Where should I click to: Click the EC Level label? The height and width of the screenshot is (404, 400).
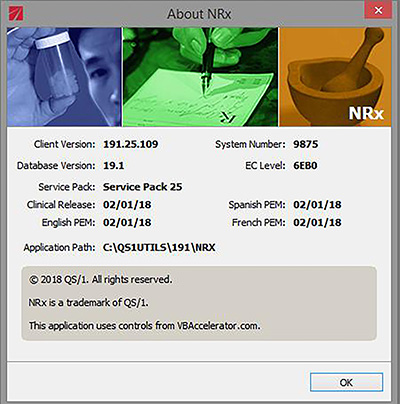tap(265, 166)
